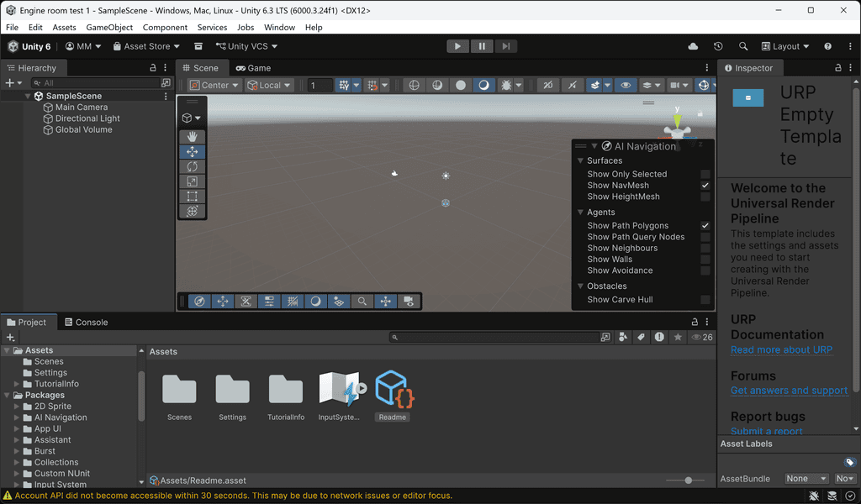Image resolution: width=861 pixels, height=504 pixels.
Task: Tick the Show Neighbours checkbox
Action: [705, 248]
